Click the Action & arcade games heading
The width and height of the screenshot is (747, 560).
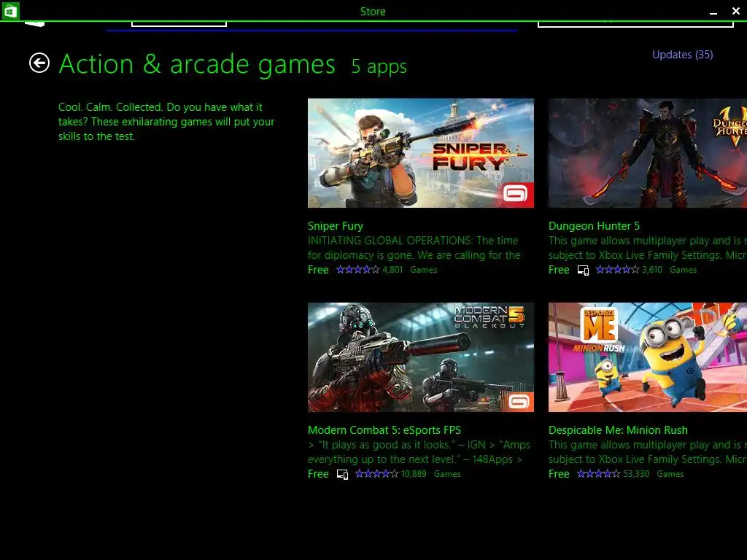(197, 64)
